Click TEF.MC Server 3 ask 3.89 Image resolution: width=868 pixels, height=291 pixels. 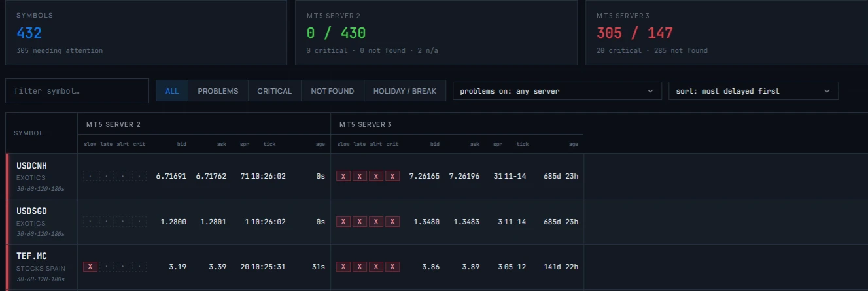471,267
